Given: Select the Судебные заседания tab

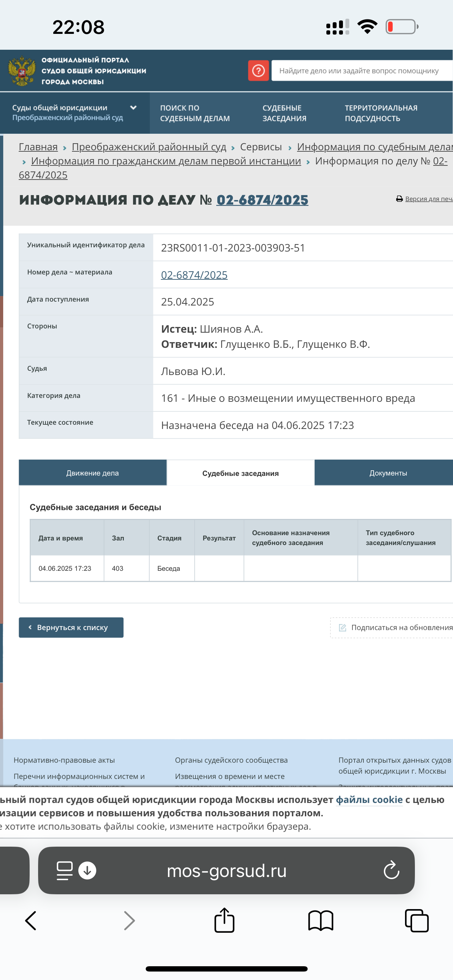Looking at the screenshot, I should 240,473.
